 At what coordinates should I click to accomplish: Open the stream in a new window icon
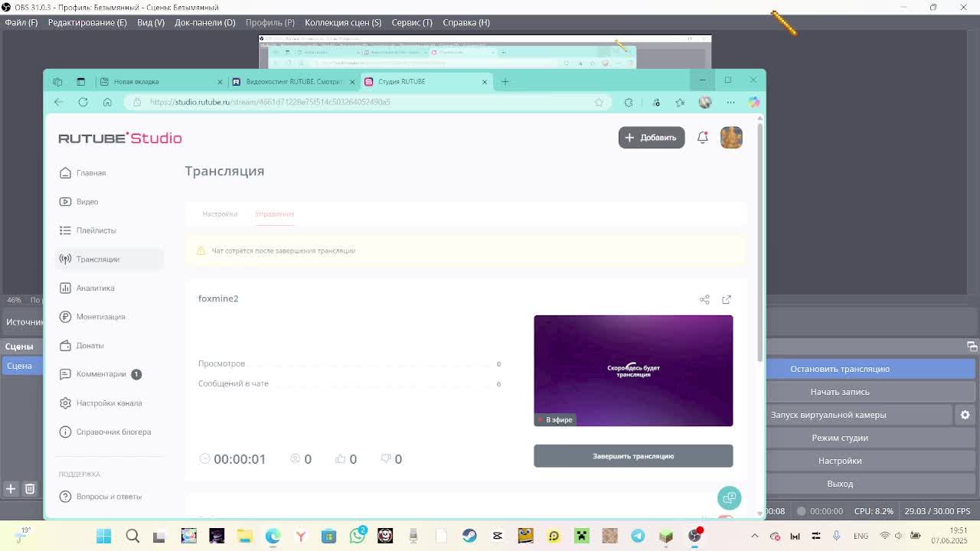[x=727, y=300]
